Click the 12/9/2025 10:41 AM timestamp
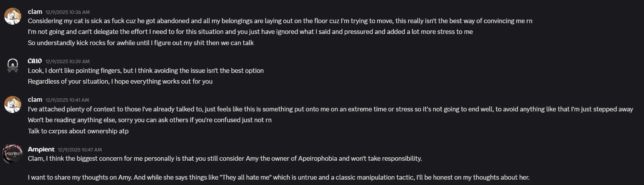This screenshot has height=185, width=644. [x=68, y=100]
